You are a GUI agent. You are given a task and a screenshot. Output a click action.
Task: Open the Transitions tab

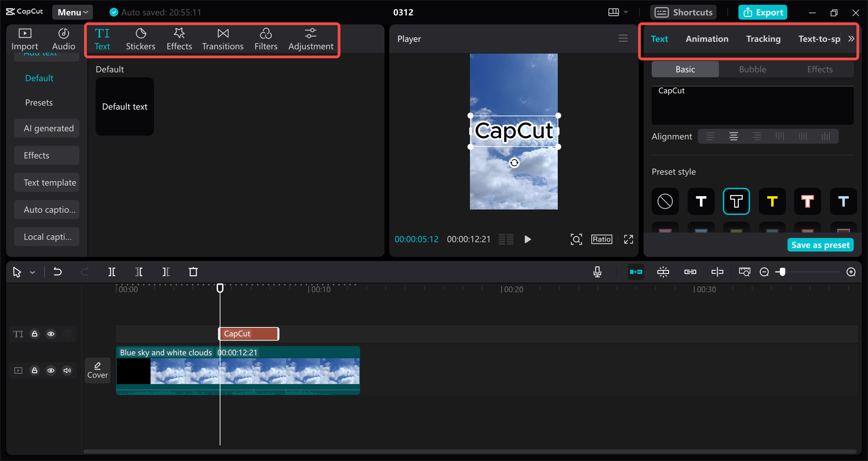[223, 39]
